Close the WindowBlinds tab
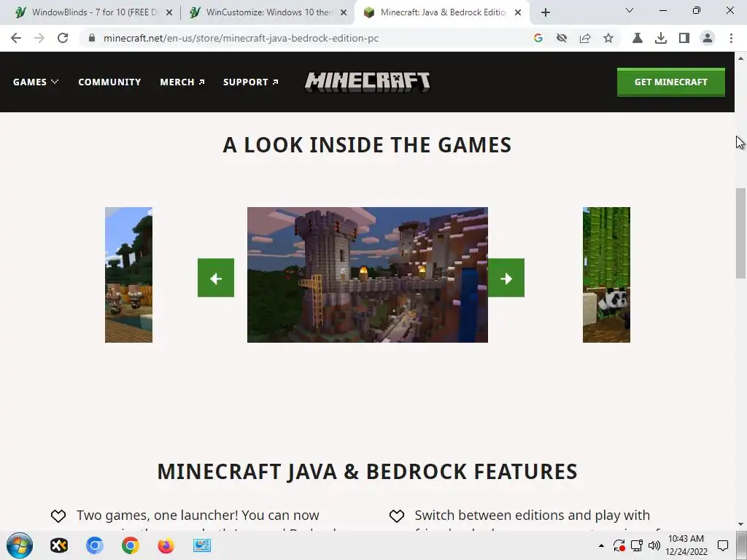 pos(169,12)
